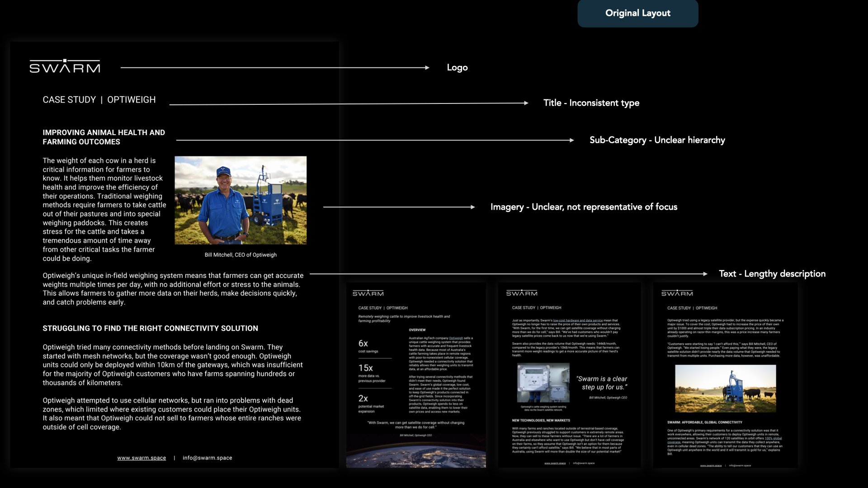The width and height of the screenshot is (868, 488).
Task: Select the 'Logo' annotation label
Action: pos(457,68)
